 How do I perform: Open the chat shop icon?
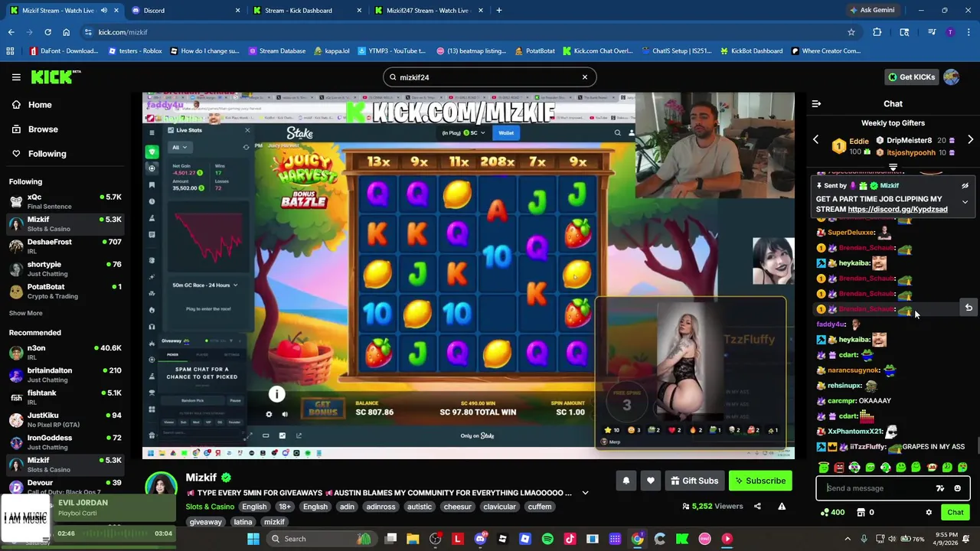point(861,513)
